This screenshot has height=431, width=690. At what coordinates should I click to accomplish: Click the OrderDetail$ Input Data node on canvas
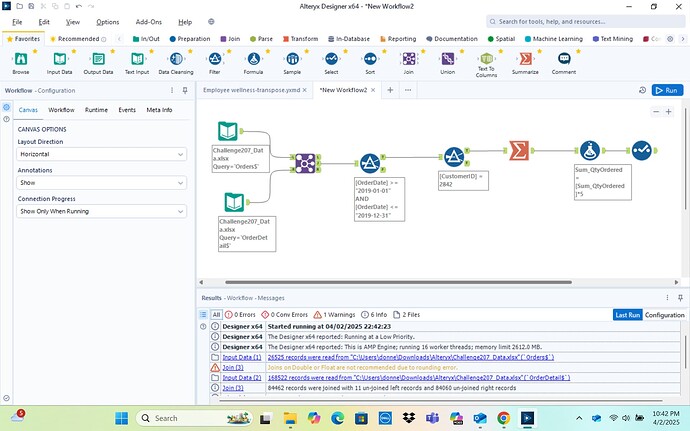(234, 202)
